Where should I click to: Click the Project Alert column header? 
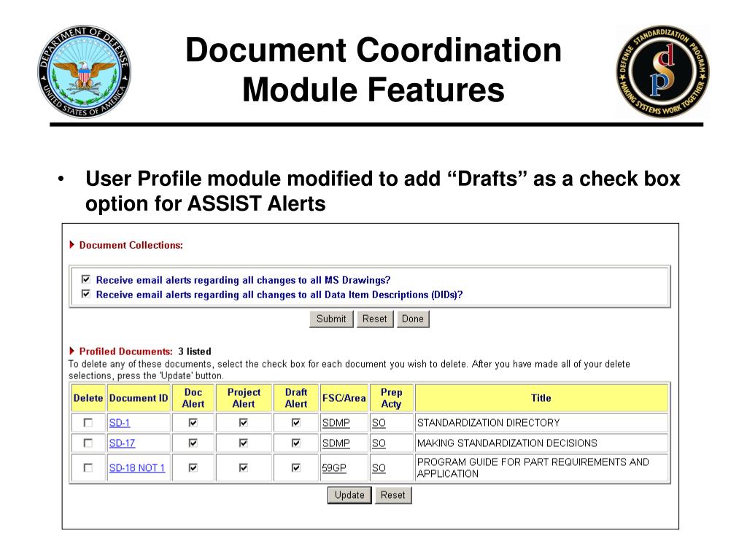tap(244, 398)
